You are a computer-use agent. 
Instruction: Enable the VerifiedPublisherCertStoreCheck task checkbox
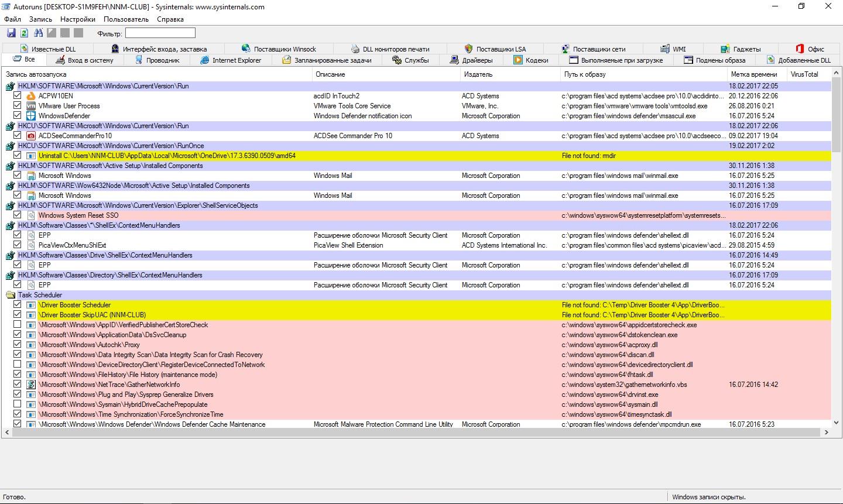point(17,325)
